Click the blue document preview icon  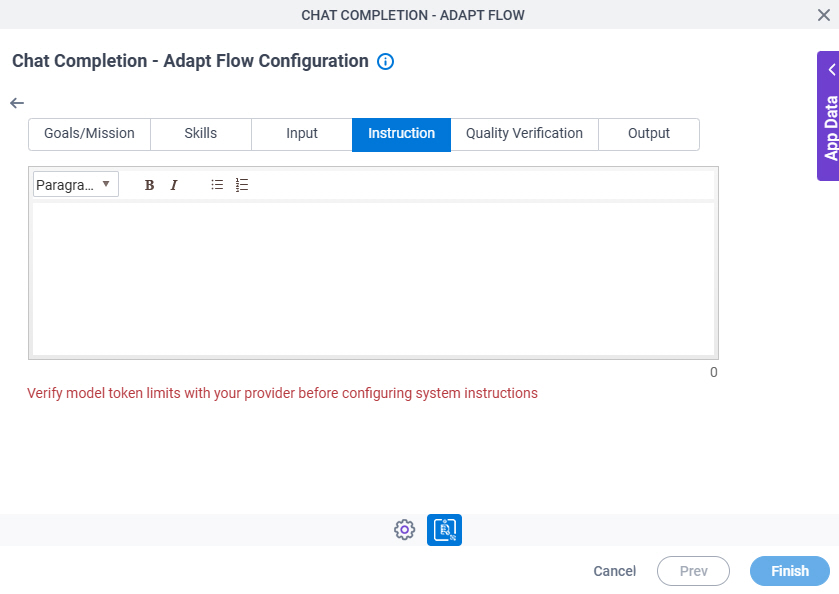pos(444,530)
